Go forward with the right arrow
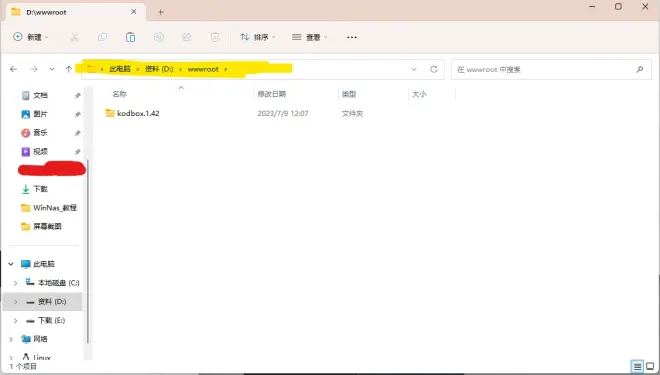 [34, 69]
